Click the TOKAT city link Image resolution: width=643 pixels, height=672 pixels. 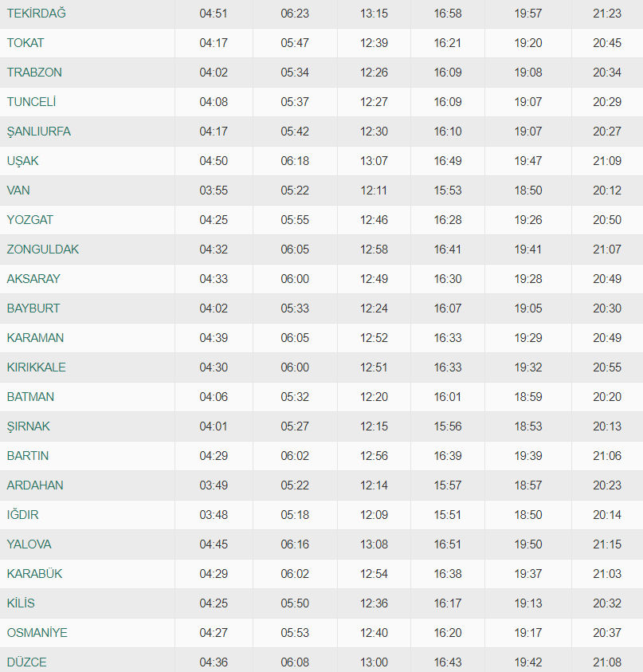pyautogui.click(x=25, y=43)
